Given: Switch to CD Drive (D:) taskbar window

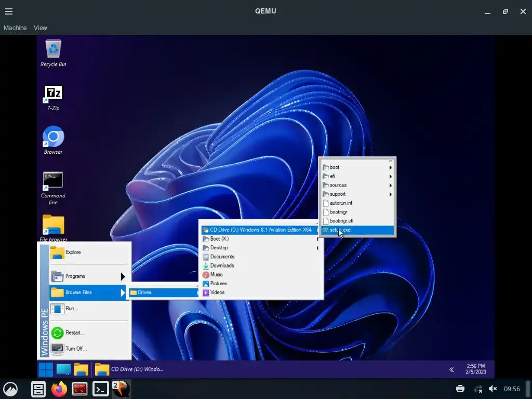Looking at the screenshot, I should 129,369.
